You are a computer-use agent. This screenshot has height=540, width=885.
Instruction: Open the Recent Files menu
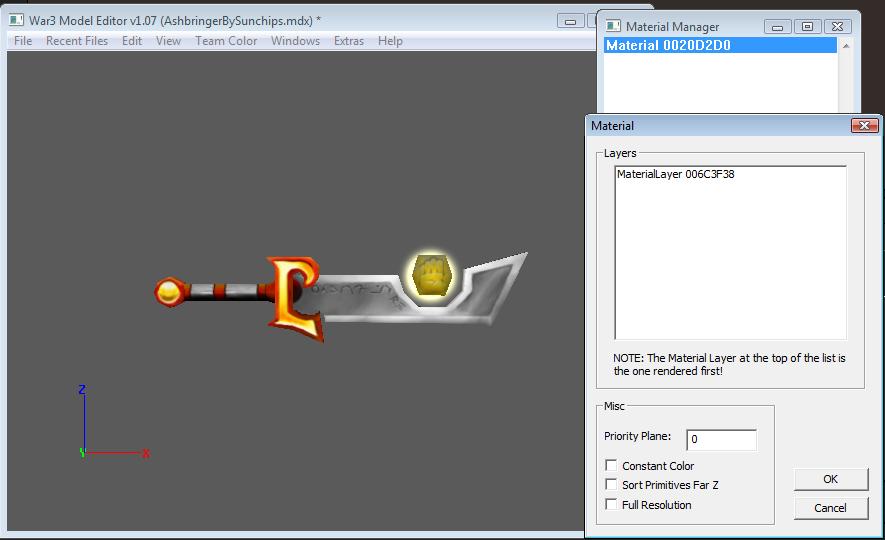77,41
